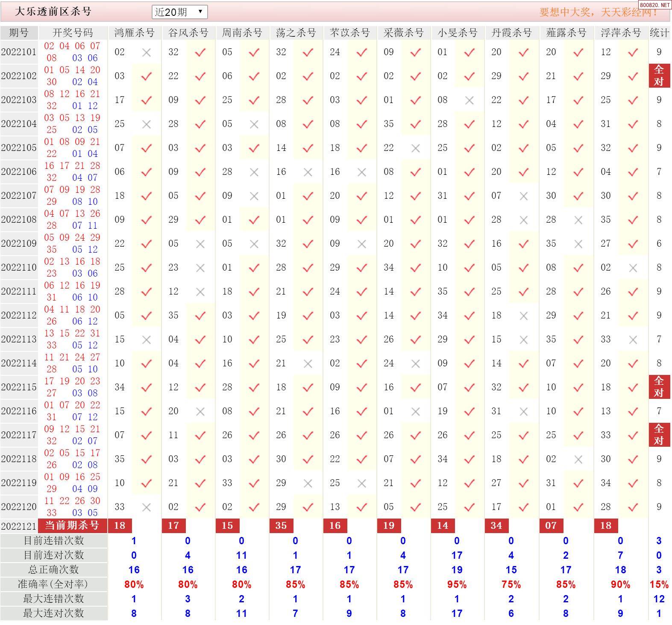Click the cross mark in 采薇 row 2022105
672x625 pixels.
coord(415,148)
